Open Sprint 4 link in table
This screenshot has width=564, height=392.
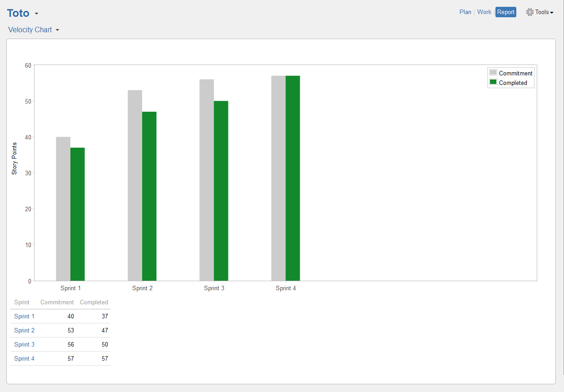24,358
